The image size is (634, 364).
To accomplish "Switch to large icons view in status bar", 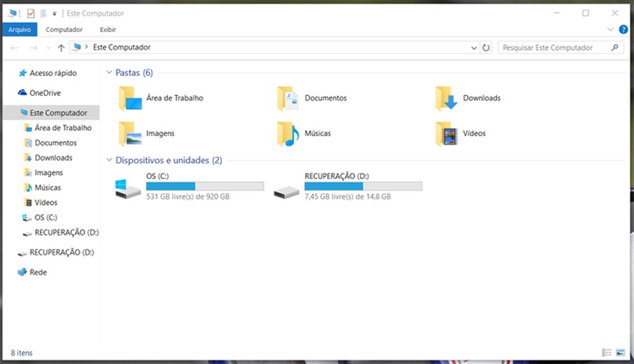I will 620,352.
